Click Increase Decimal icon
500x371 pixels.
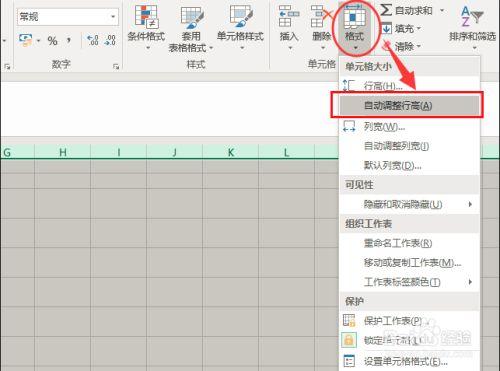coord(93,41)
